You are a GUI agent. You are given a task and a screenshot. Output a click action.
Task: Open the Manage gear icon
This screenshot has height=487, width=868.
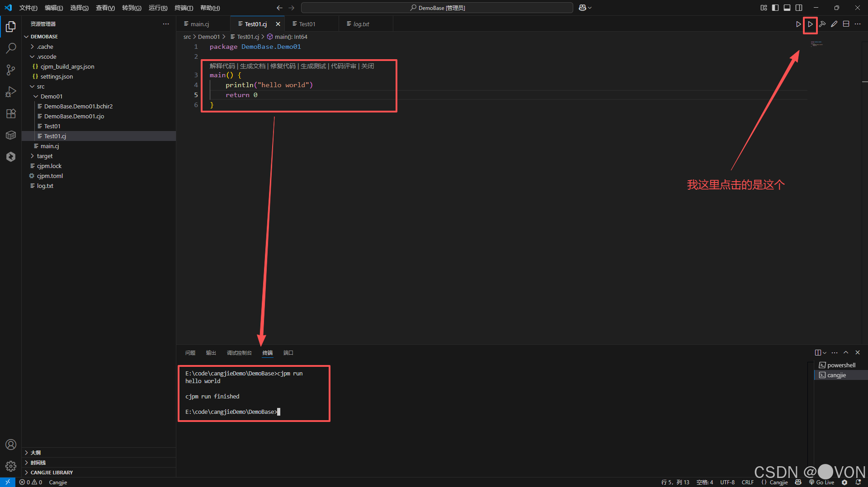[x=11, y=466]
